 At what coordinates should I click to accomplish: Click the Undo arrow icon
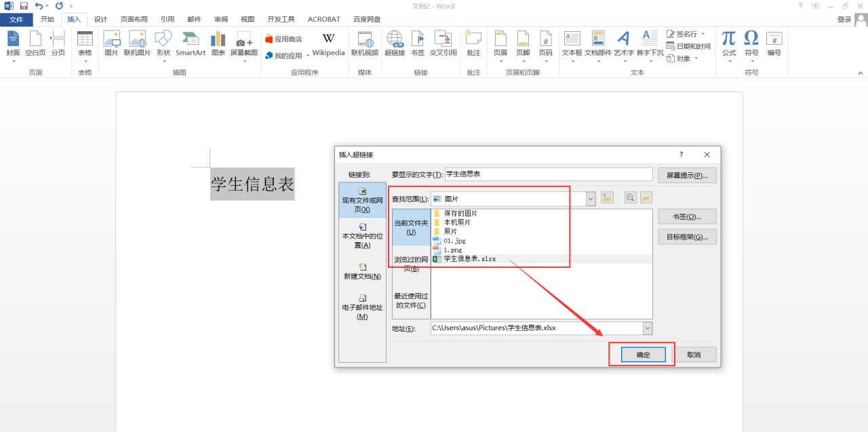(39, 5)
